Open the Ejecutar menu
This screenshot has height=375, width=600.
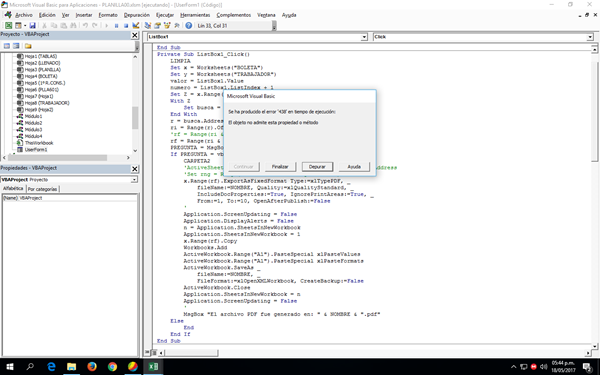165,15
